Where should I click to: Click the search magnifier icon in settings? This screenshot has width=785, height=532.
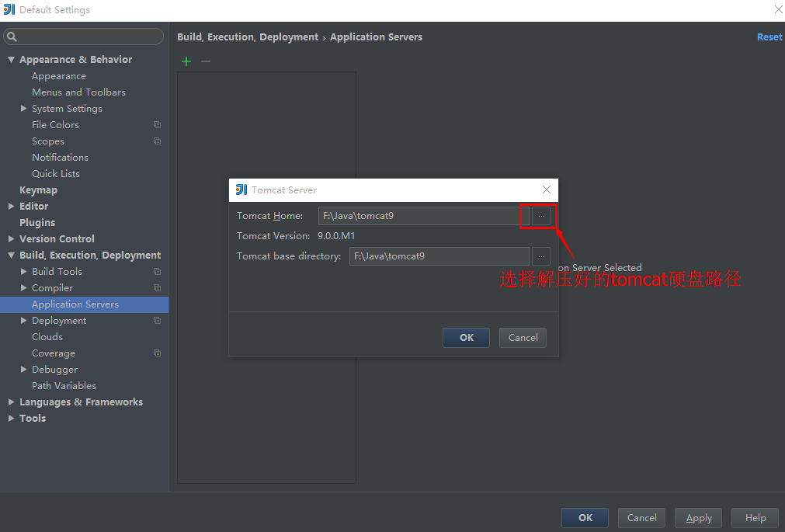tap(12, 37)
